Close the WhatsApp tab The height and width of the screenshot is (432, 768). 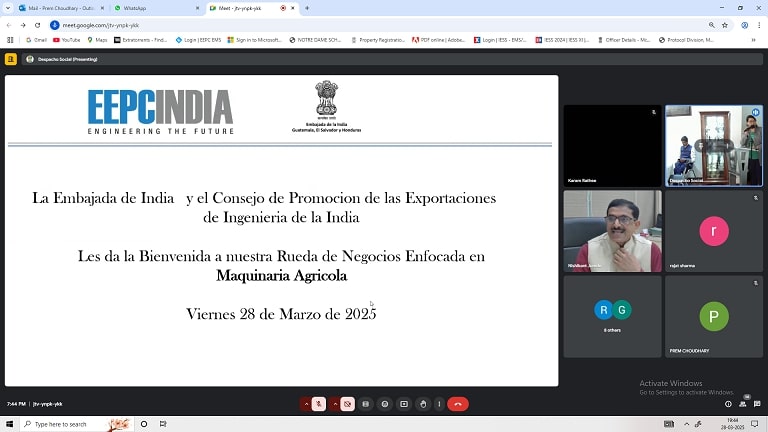197,8
